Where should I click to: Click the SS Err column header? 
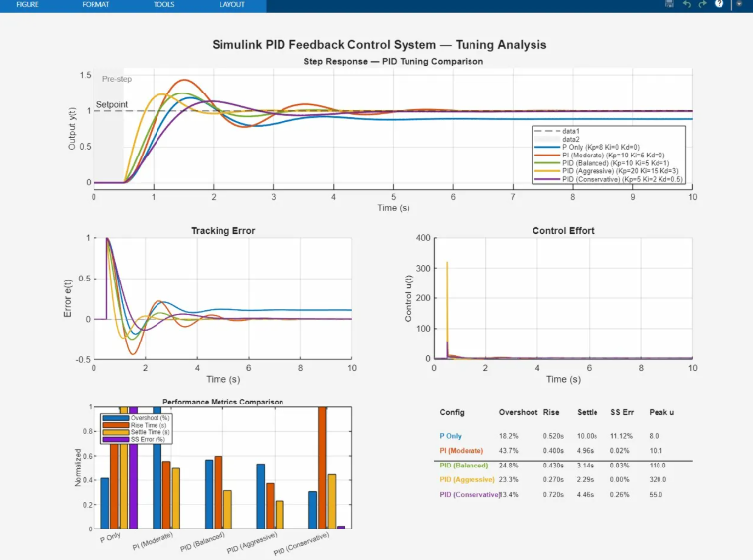[x=622, y=412]
